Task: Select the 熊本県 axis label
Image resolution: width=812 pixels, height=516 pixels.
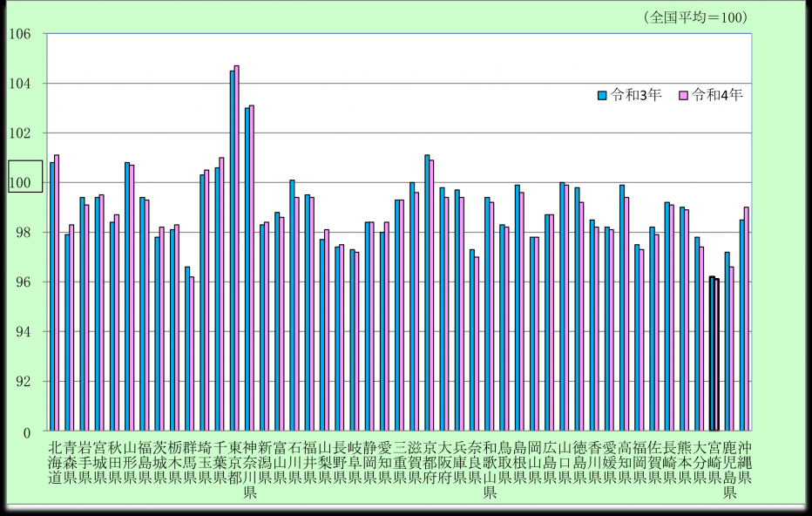Action: point(686,463)
